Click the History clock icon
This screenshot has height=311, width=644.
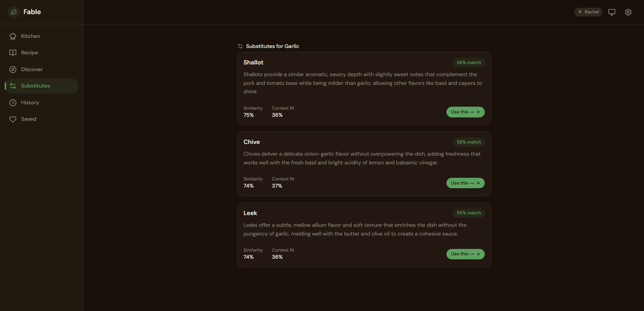click(x=13, y=103)
